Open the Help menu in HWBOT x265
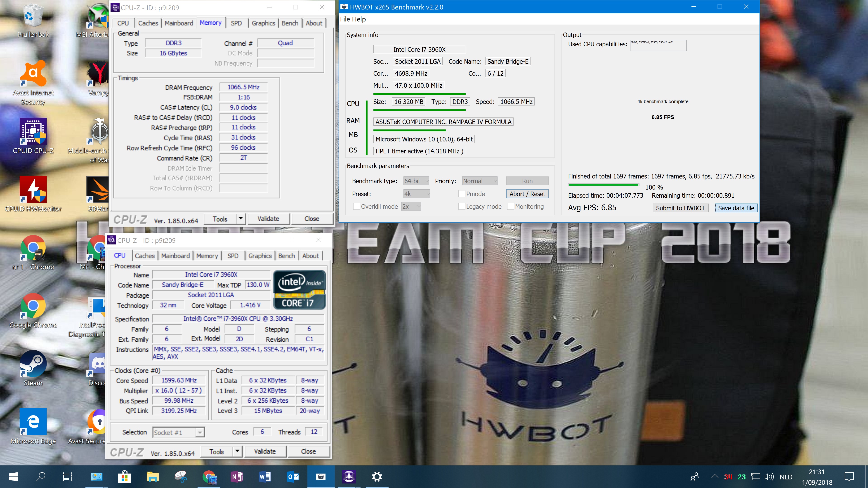This screenshot has height=488, width=868. coord(359,19)
